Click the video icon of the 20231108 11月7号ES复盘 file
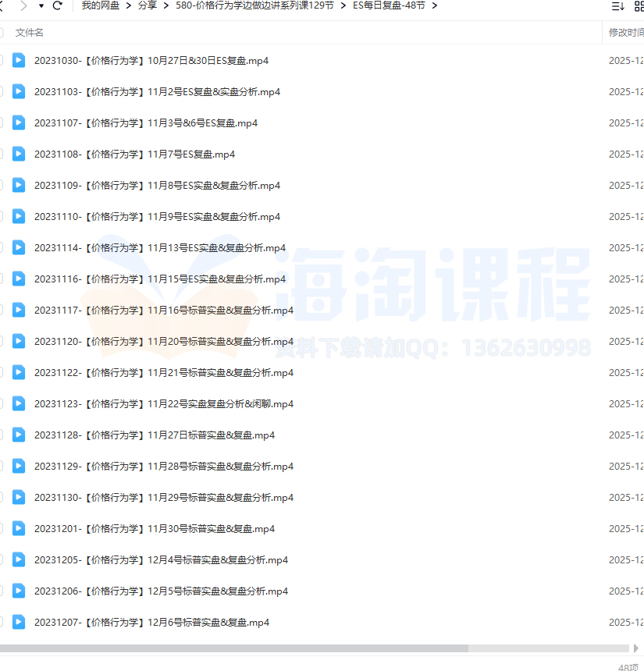The image size is (644, 671). (x=19, y=154)
